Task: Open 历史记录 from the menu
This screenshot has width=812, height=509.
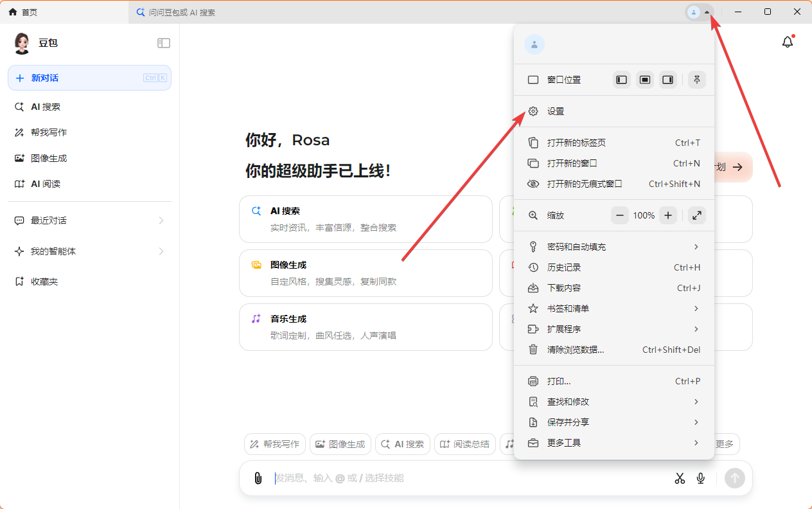Action: (x=614, y=267)
